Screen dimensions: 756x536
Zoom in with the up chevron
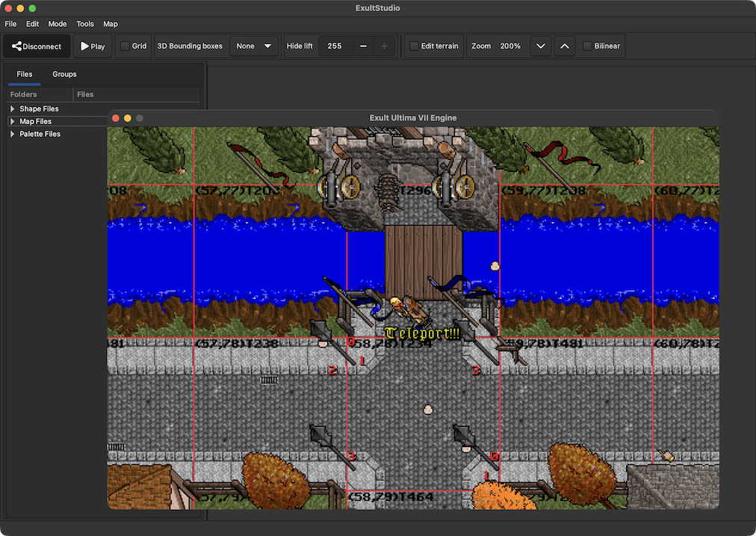tap(565, 46)
